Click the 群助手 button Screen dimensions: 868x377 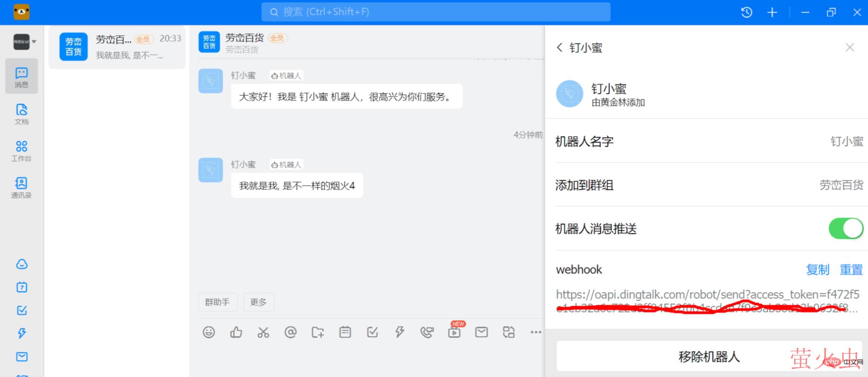click(217, 302)
